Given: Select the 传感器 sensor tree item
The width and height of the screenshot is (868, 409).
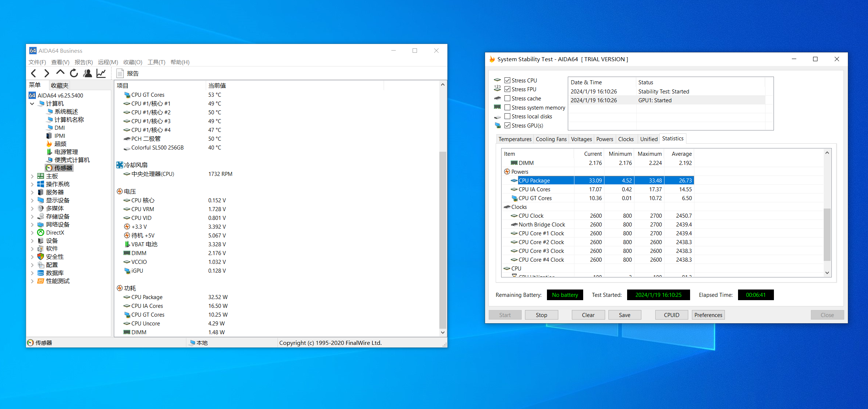Looking at the screenshot, I should [59, 168].
